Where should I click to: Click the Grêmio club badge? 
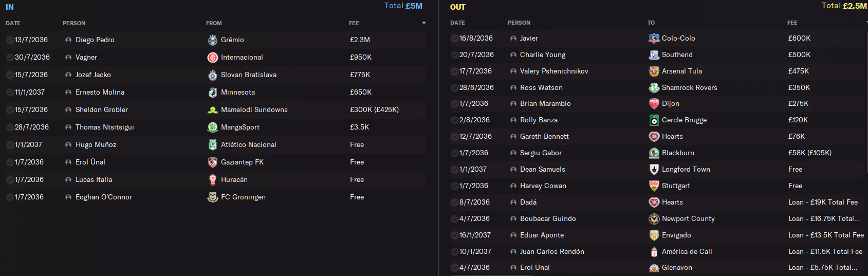point(213,40)
